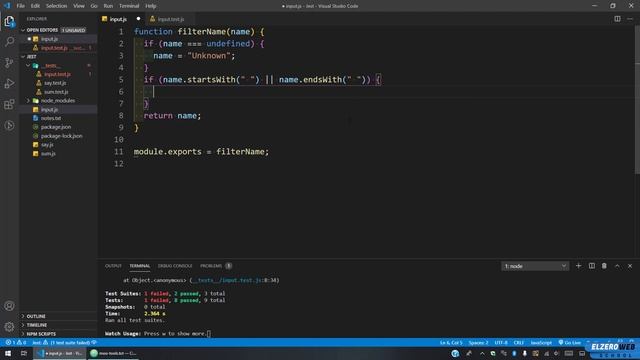Click the errors and warnings status indicator
The image size is (640, 360).
[16, 342]
